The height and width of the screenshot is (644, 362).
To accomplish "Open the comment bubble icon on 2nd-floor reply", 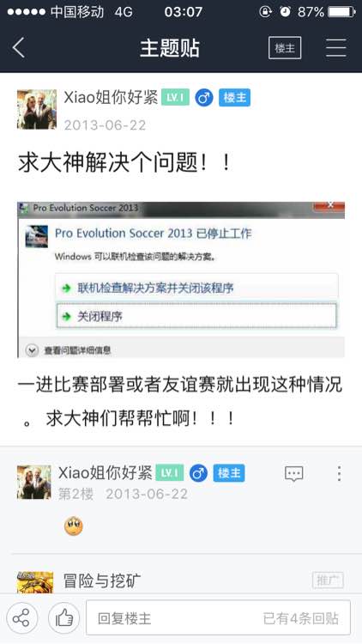I will click(294, 473).
